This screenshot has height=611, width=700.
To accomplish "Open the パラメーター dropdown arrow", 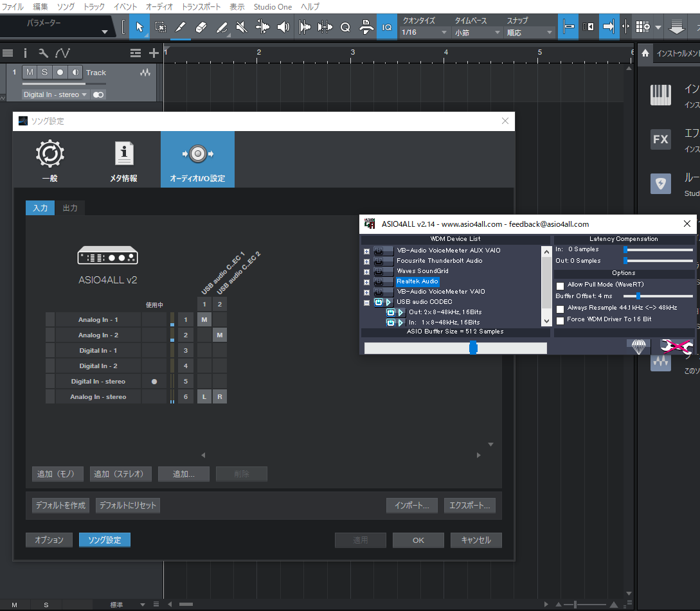I will click(105, 31).
